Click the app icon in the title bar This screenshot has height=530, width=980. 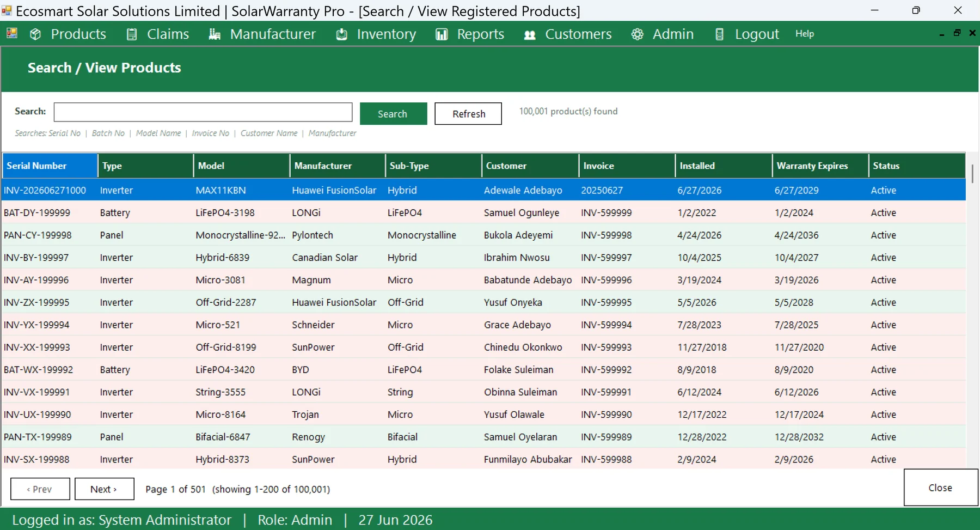7,11
